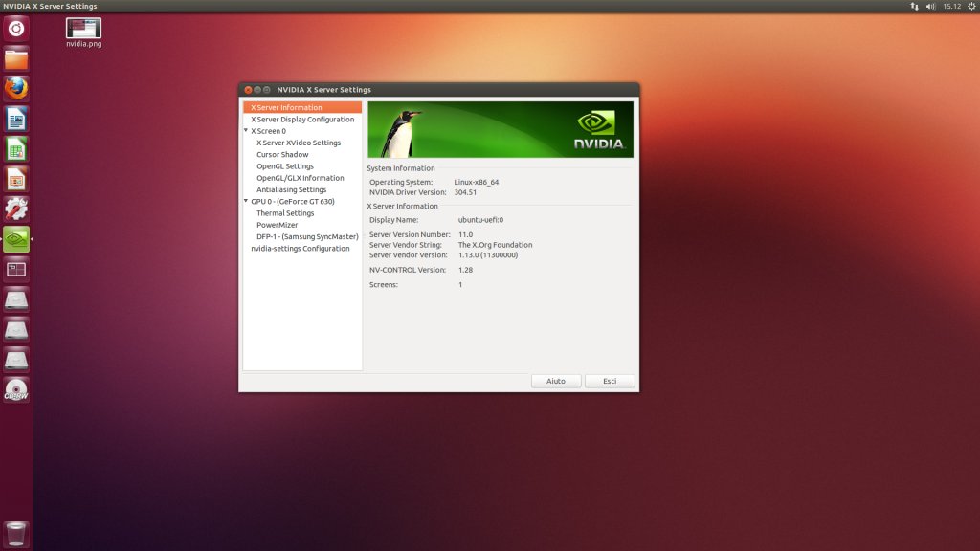The image size is (980, 551).
Task: Click NV-CONTROL version value 1.28
Action: (466, 270)
